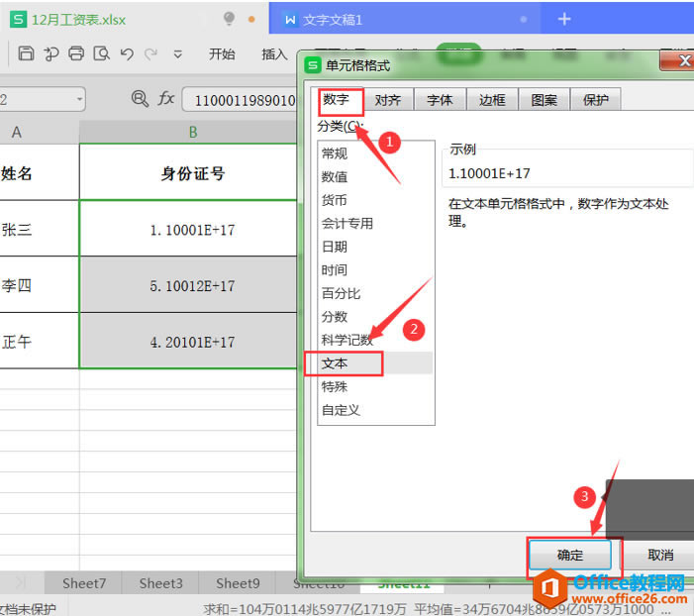
Task: Choose 文本 in the category list
Action: coord(376,363)
